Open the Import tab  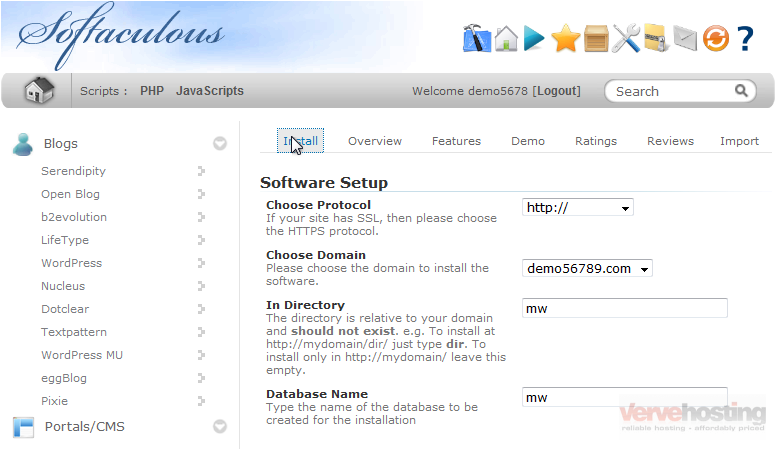pos(739,141)
